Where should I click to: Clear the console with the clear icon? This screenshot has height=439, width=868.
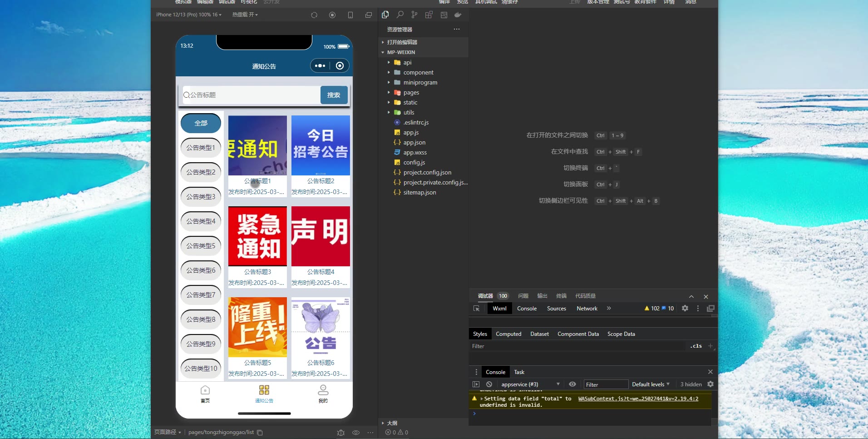tap(489, 384)
